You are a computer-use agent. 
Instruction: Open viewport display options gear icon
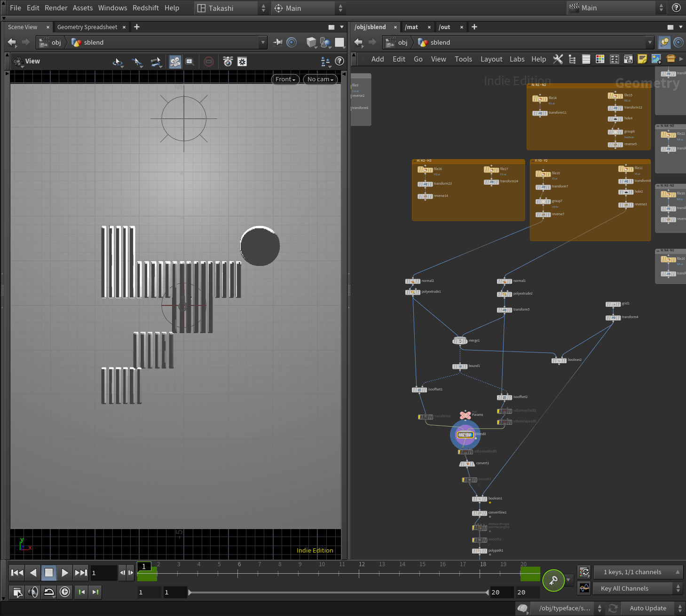pyautogui.click(x=242, y=62)
